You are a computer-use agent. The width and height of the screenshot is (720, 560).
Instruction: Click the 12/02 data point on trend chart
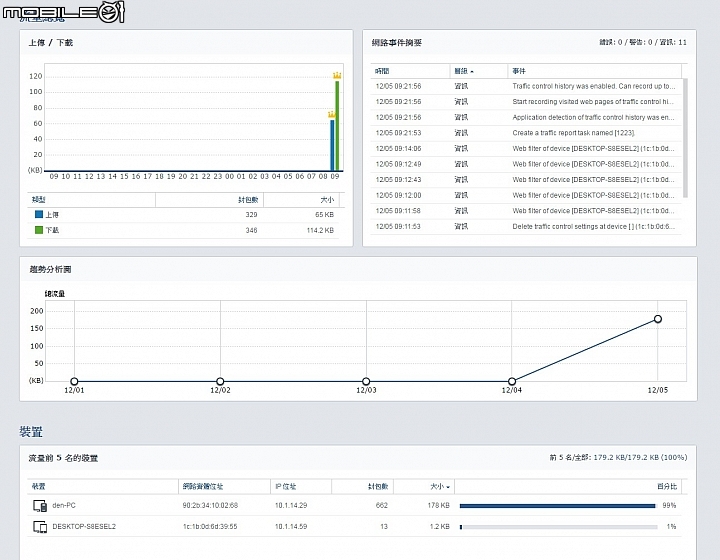(220, 381)
